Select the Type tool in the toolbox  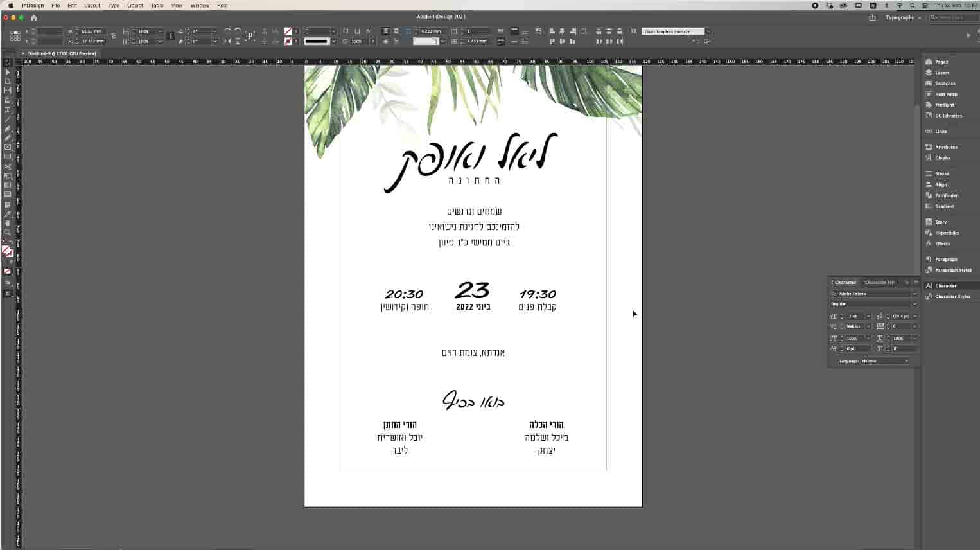8,109
